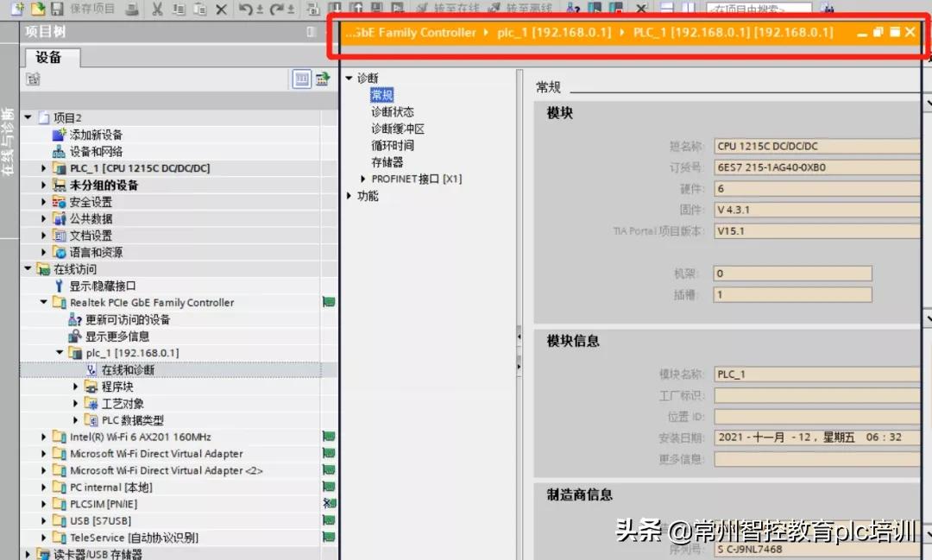
Task: Click the 保存项目 (Save project) toolbar icon
Action: click(57, 9)
